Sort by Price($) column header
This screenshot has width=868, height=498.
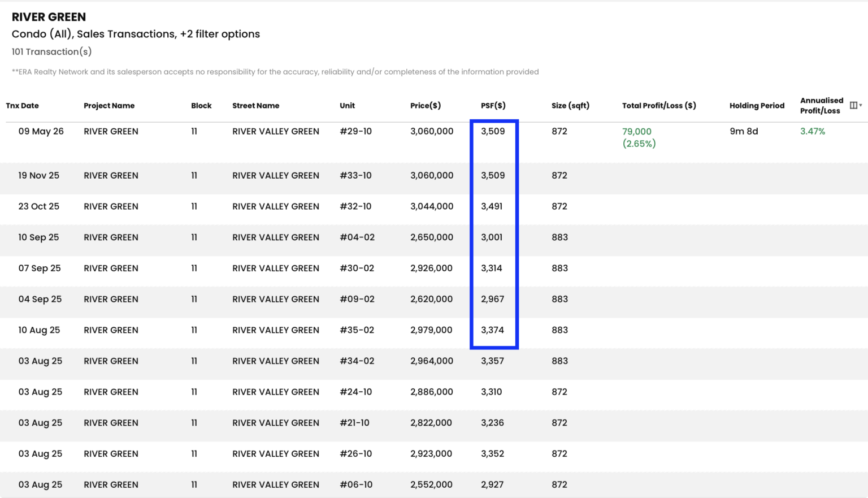[x=426, y=106]
